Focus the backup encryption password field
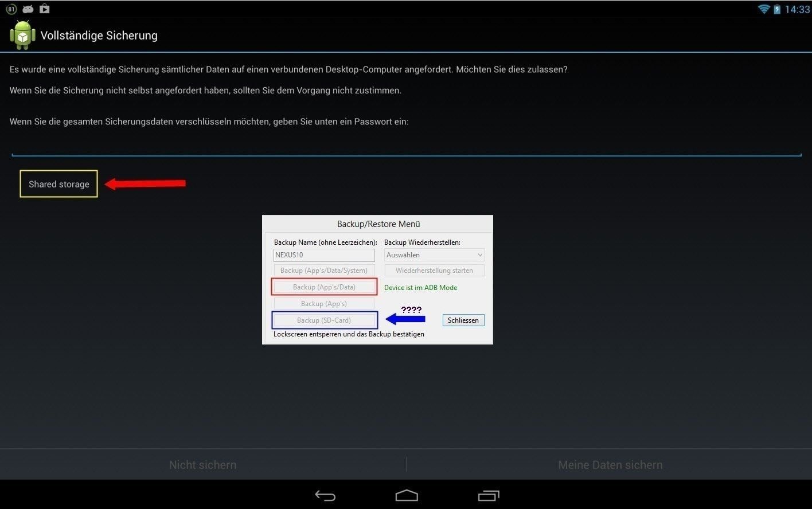 click(x=407, y=146)
